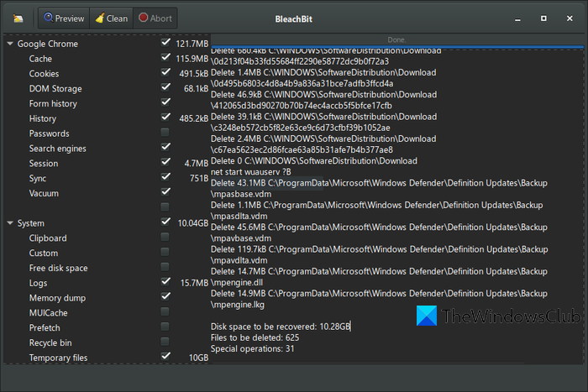Click the Preview magnifier button
This screenshot has height=392, width=588.
[x=64, y=18]
